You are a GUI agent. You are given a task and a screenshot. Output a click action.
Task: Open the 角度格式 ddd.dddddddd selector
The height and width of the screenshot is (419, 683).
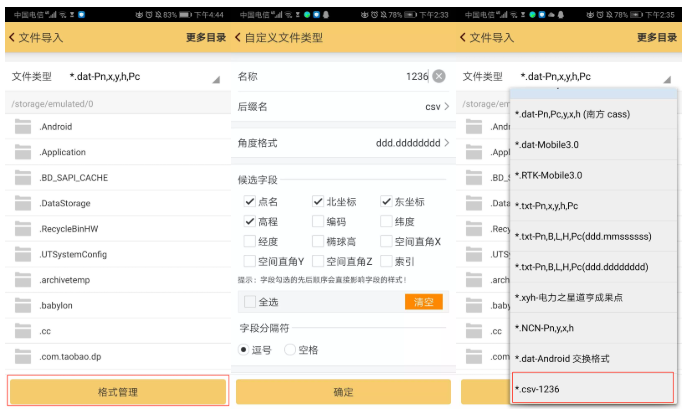445,143
